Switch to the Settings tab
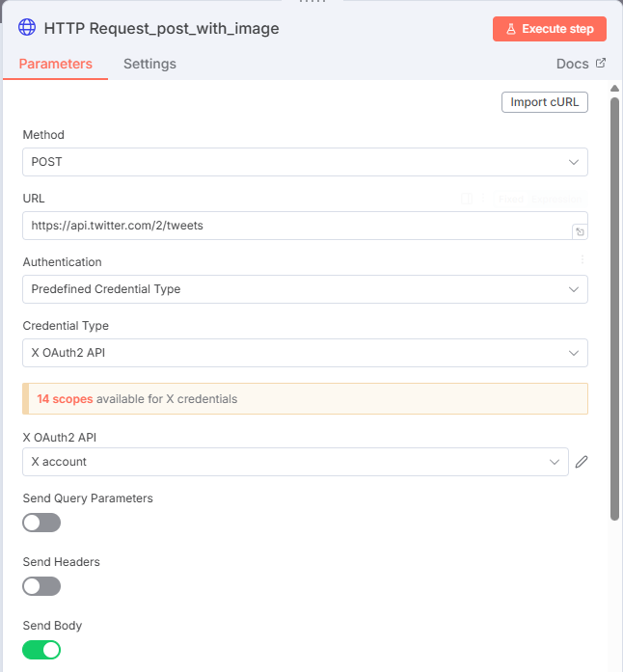This screenshot has width=623, height=672. [x=149, y=64]
